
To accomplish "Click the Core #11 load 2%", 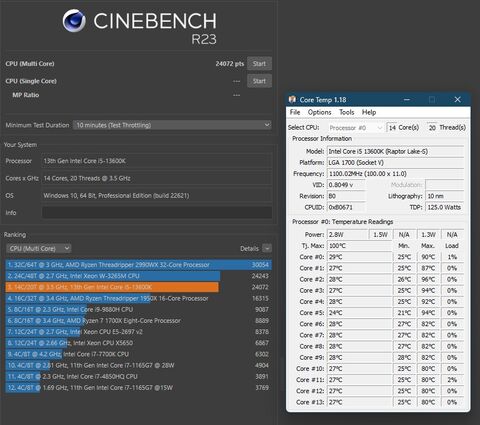I will click(452, 380).
